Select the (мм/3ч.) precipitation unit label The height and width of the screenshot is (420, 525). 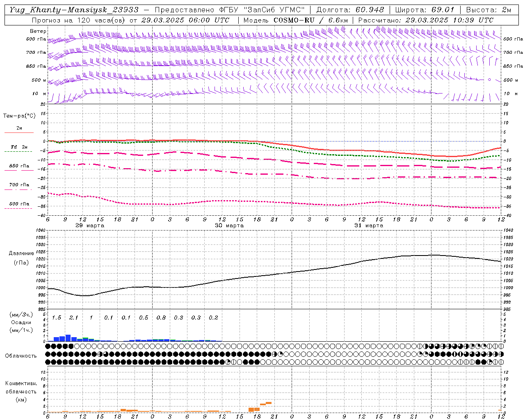[21, 315]
